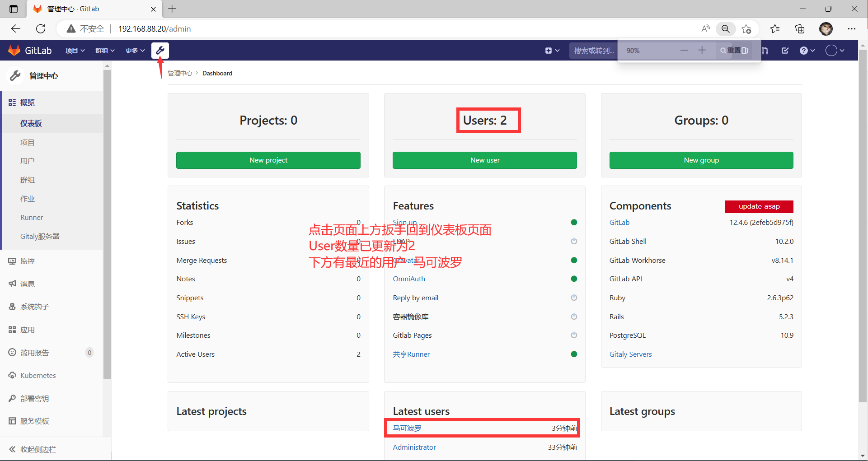Open the help question mark dropdown

pos(807,51)
